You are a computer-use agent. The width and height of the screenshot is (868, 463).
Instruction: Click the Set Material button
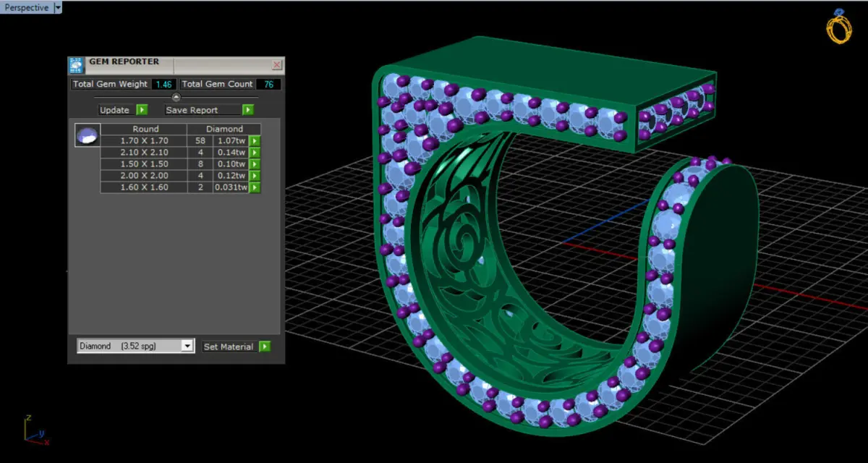click(x=229, y=347)
